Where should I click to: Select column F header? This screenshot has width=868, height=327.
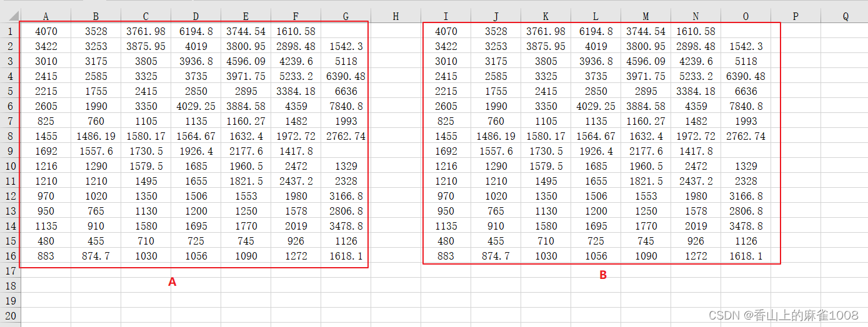[x=296, y=16]
